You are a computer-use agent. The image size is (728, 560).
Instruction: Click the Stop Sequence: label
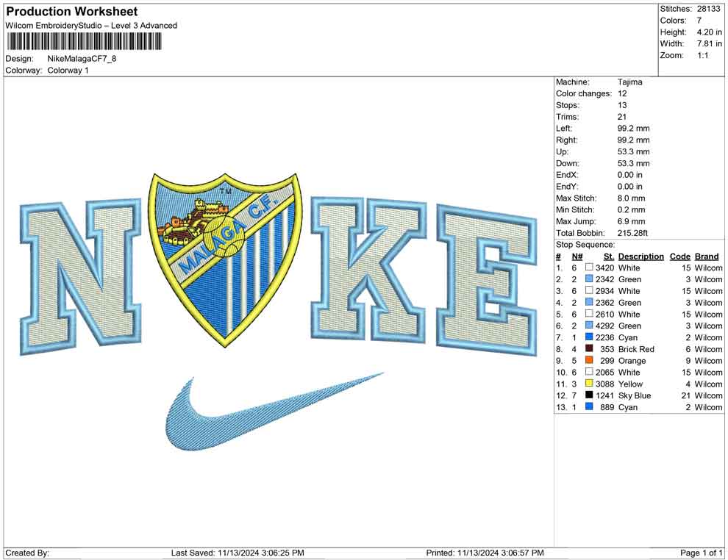tap(585, 245)
